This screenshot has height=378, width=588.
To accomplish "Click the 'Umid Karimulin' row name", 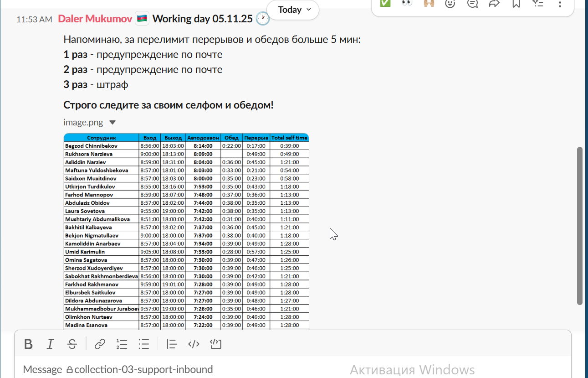I will [x=85, y=252].
